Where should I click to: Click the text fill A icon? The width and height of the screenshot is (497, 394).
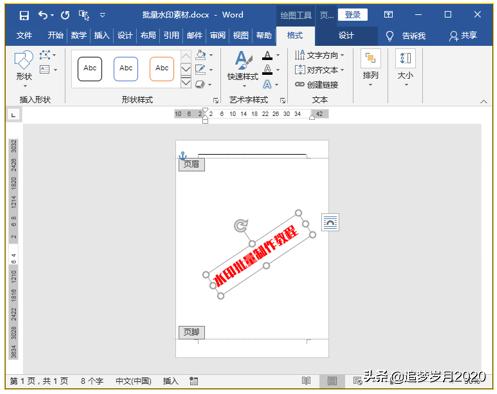[x=267, y=55]
